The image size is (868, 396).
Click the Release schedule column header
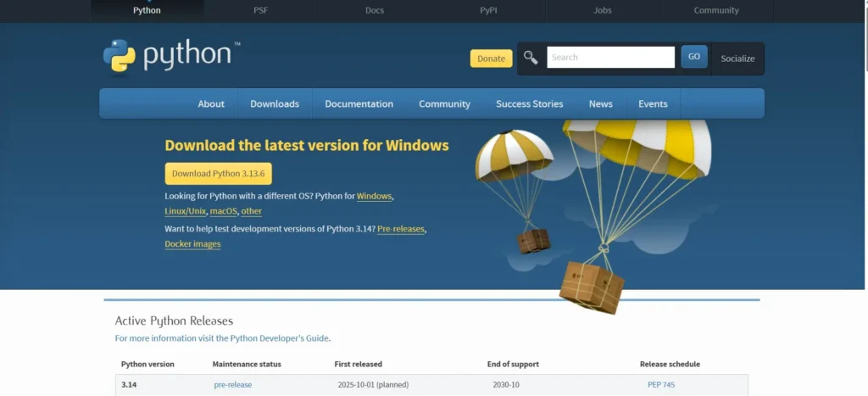[670, 365]
